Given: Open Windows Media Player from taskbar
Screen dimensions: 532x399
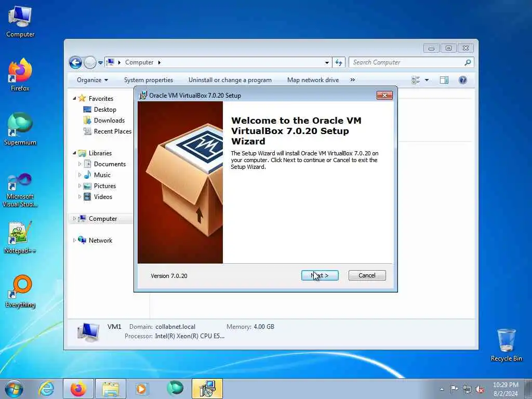Looking at the screenshot, I should click(141, 389).
